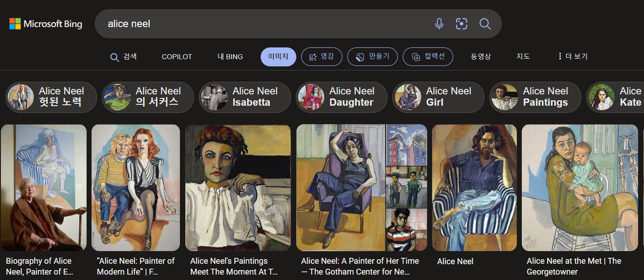Open the Painter of Modern Life image
The width and height of the screenshot is (644, 280).
136,188
